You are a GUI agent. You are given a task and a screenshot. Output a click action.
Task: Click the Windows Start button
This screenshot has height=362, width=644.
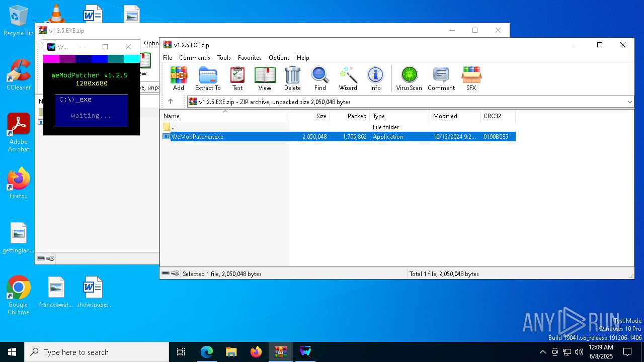click(x=12, y=352)
